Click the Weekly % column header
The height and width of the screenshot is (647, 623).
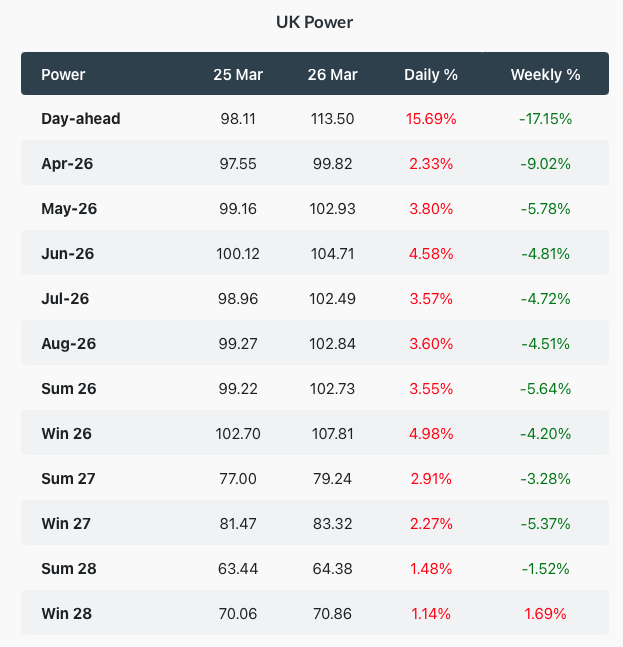(545, 74)
